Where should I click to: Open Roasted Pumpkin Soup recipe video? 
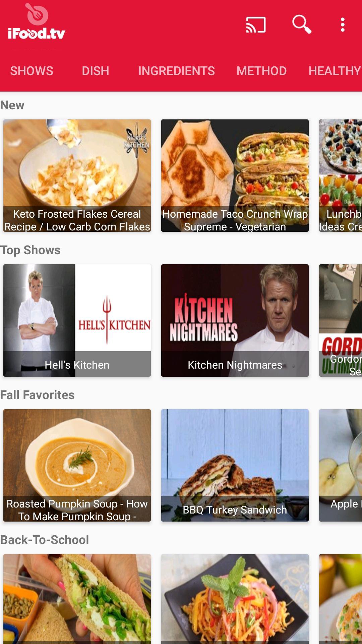(77, 465)
